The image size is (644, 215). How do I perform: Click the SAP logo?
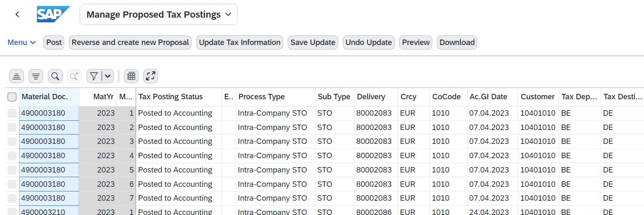coord(53,14)
